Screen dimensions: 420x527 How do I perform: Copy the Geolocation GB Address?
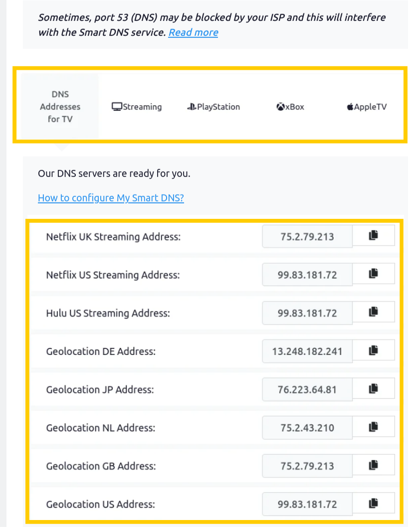pyautogui.click(x=373, y=466)
